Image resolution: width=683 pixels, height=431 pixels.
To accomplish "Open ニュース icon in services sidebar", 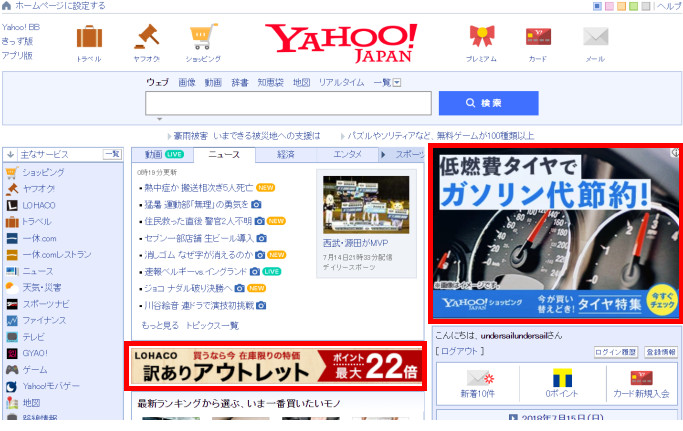I will click(x=12, y=271).
